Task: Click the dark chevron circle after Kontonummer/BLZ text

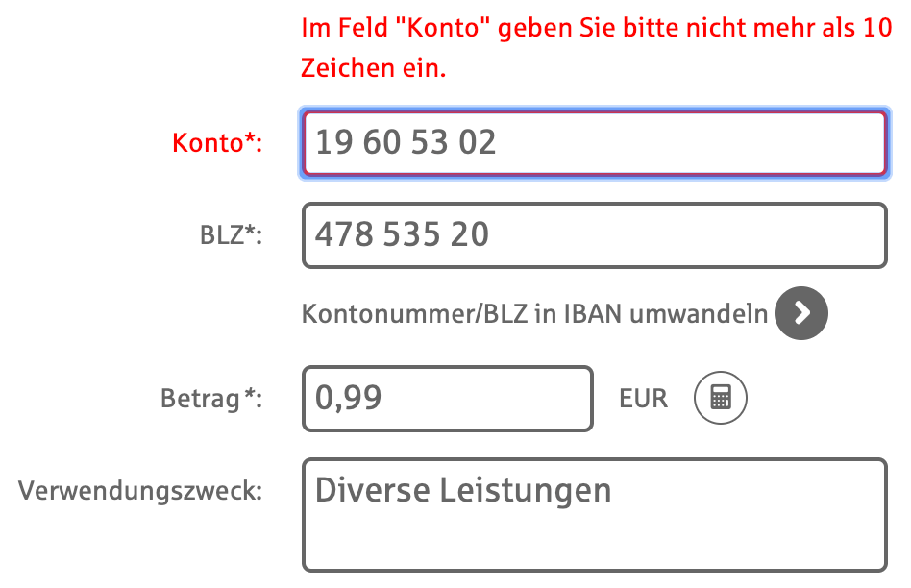Action: pos(800,313)
